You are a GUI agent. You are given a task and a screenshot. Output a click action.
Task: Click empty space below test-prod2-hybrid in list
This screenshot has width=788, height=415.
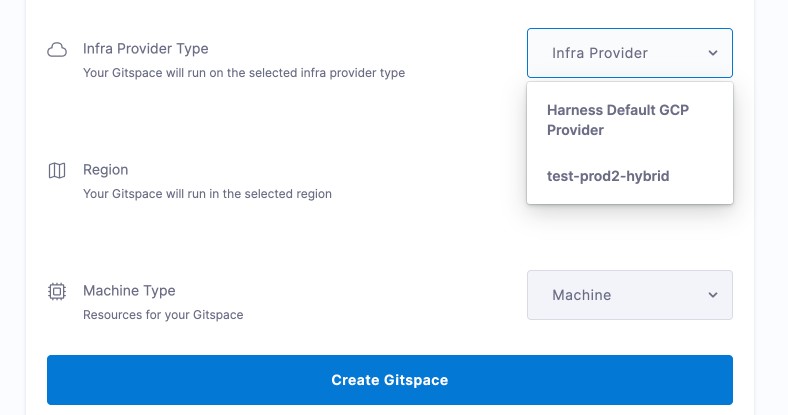coord(629,197)
